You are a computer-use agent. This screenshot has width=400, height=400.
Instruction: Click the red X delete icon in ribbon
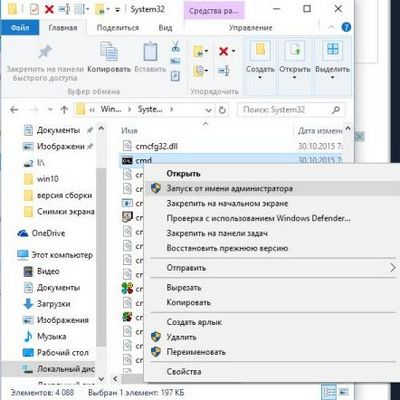(x=223, y=51)
